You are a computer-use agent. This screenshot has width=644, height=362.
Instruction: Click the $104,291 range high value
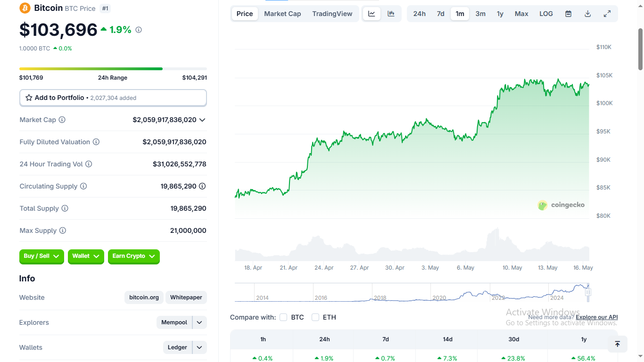(195, 78)
